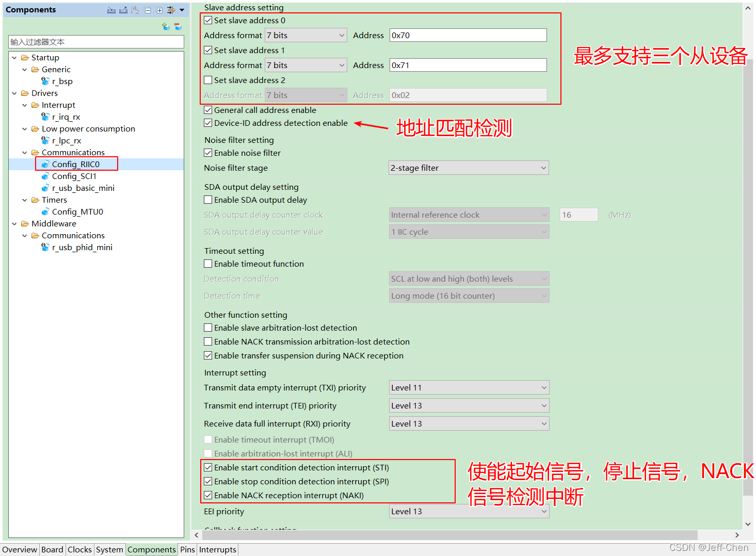Image resolution: width=756 pixels, height=556 pixels.
Task: Open Address format dropdown for slave address 0
Action: (x=306, y=35)
